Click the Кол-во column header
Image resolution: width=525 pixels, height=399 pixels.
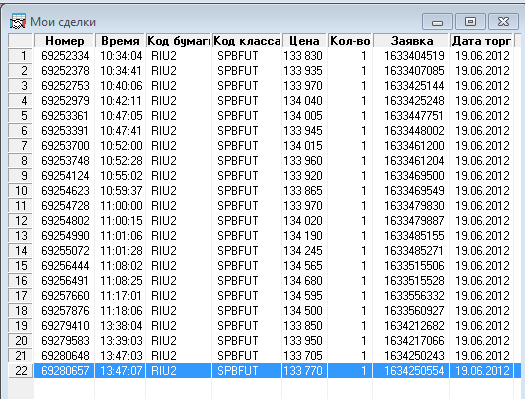point(350,41)
